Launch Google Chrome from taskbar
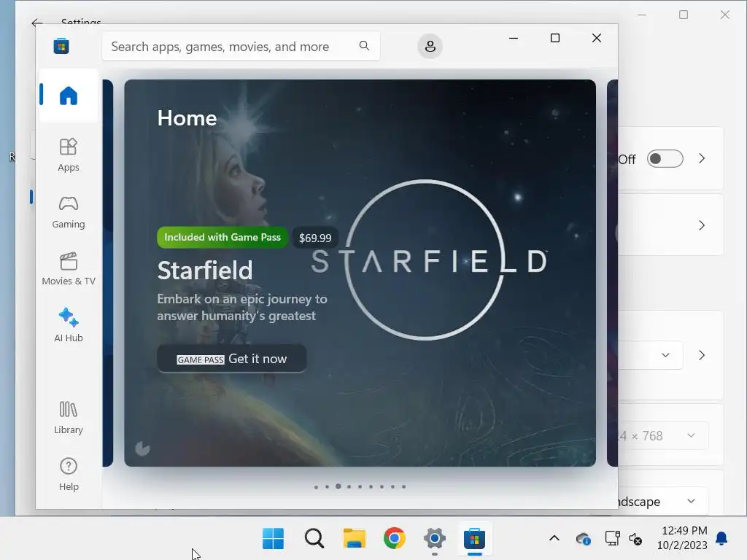The width and height of the screenshot is (747, 560). pos(395,539)
